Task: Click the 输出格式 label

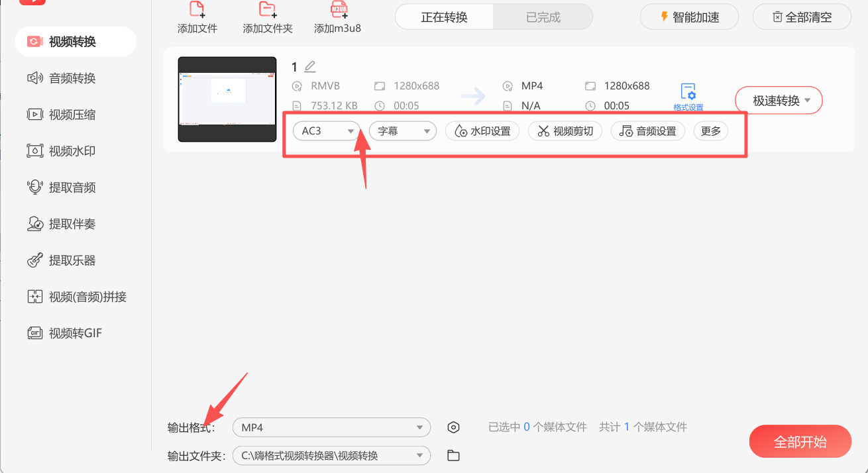Action: point(191,428)
